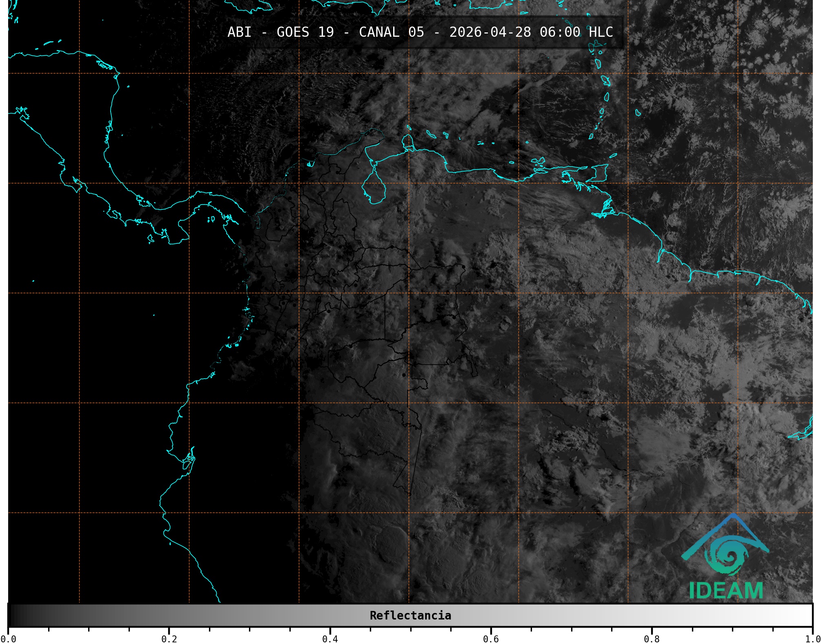Click the Gulf of Guayaquil coastline inlet

click(x=189, y=459)
